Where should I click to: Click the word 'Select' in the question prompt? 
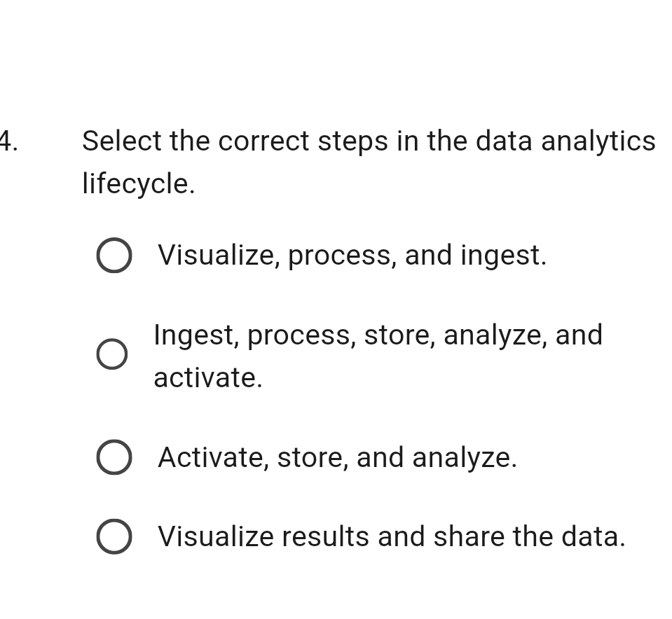pos(122,141)
